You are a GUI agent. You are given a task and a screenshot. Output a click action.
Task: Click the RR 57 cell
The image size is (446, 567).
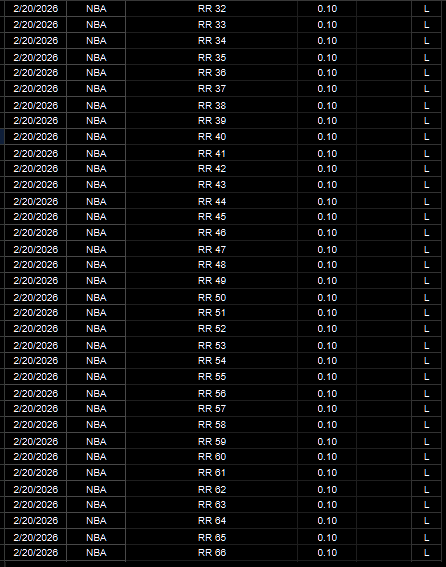click(x=212, y=409)
